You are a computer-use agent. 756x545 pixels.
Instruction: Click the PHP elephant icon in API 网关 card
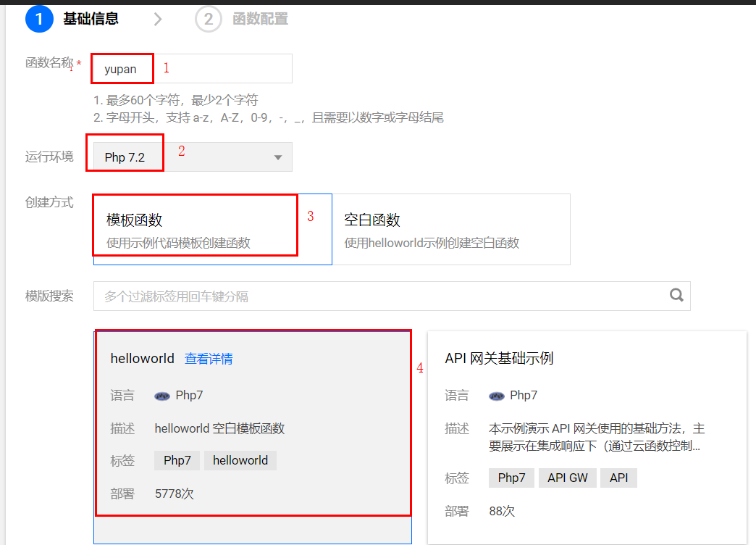coord(497,396)
